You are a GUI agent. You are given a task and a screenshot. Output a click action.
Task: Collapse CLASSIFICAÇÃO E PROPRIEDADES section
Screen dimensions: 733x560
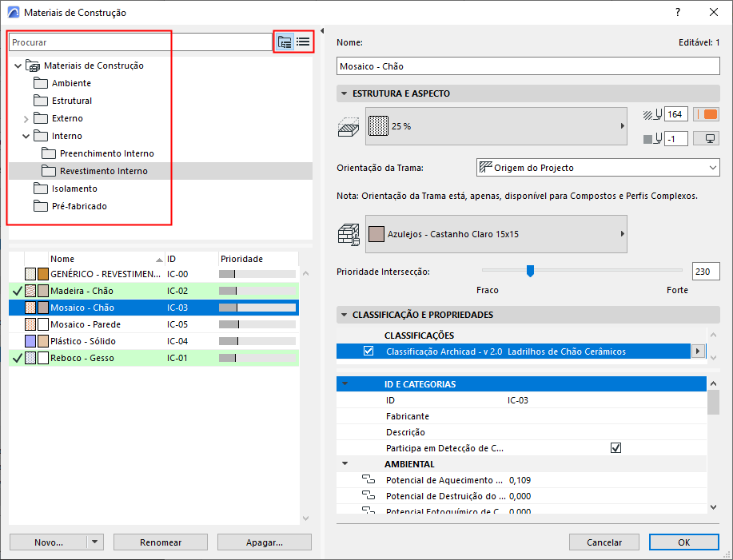tap(344, 315)
